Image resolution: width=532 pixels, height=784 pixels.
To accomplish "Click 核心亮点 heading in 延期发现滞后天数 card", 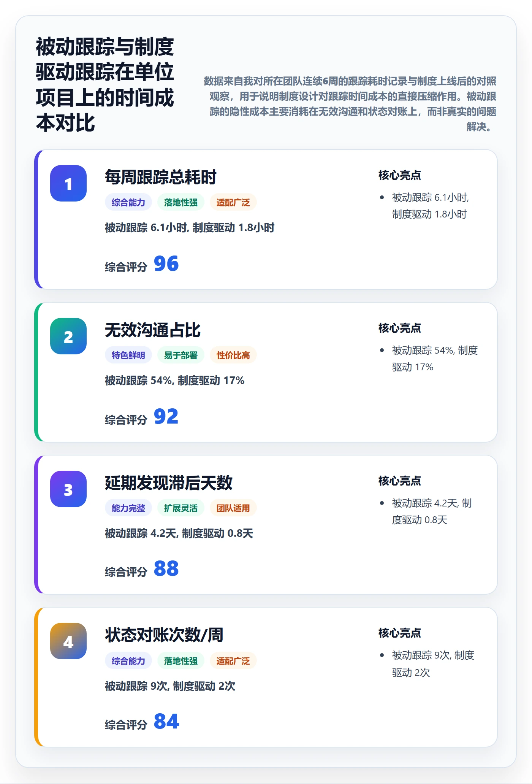I will pos(400,481).
